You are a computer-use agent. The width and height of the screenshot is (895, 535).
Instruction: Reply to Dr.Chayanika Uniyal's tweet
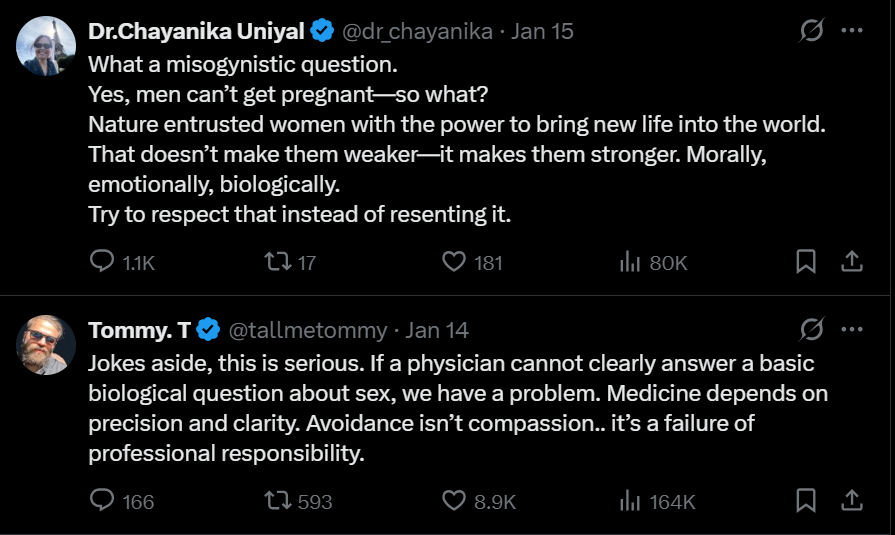point(103,262)
